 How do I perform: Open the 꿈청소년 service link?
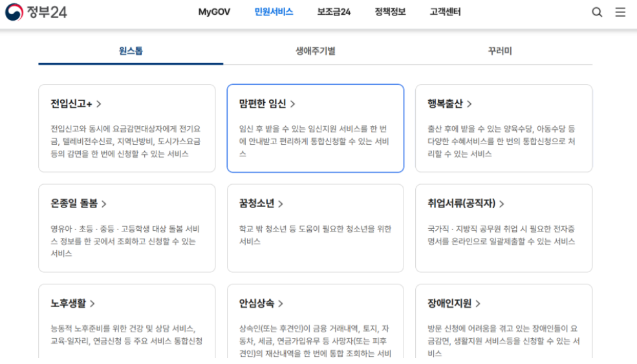pyautogui.click(x=261, y=204)
